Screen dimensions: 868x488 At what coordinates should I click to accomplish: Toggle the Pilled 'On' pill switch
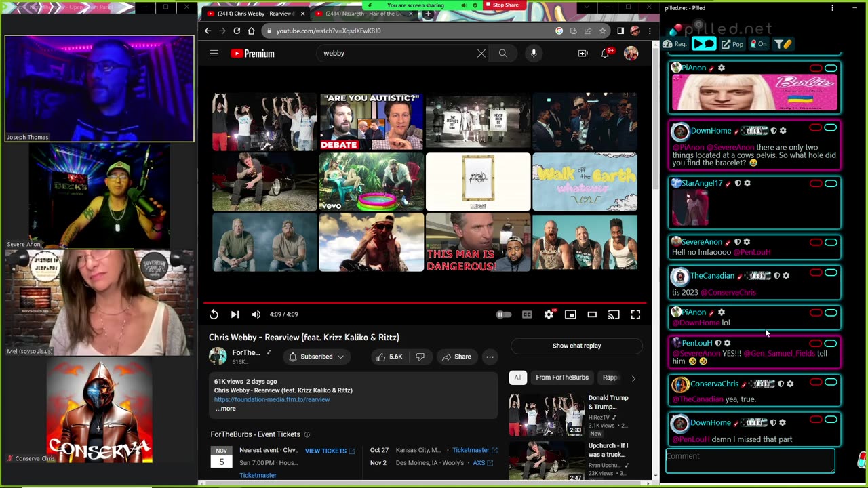[759, 44]
